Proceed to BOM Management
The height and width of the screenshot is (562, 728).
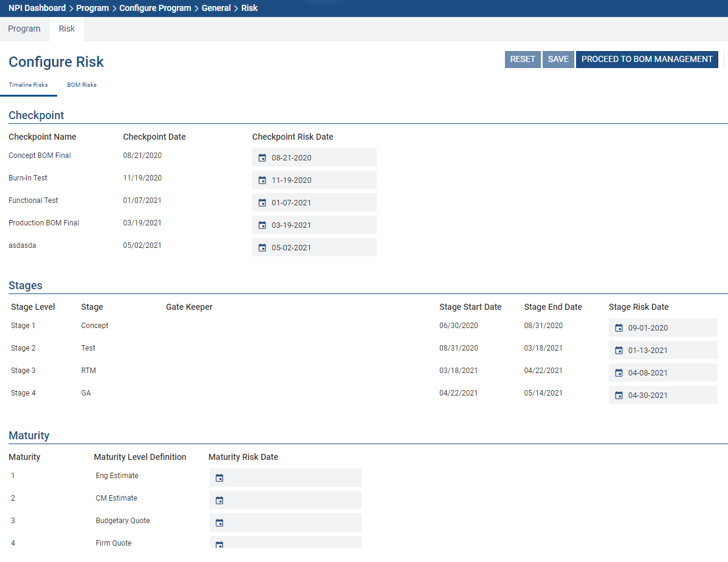647,60
